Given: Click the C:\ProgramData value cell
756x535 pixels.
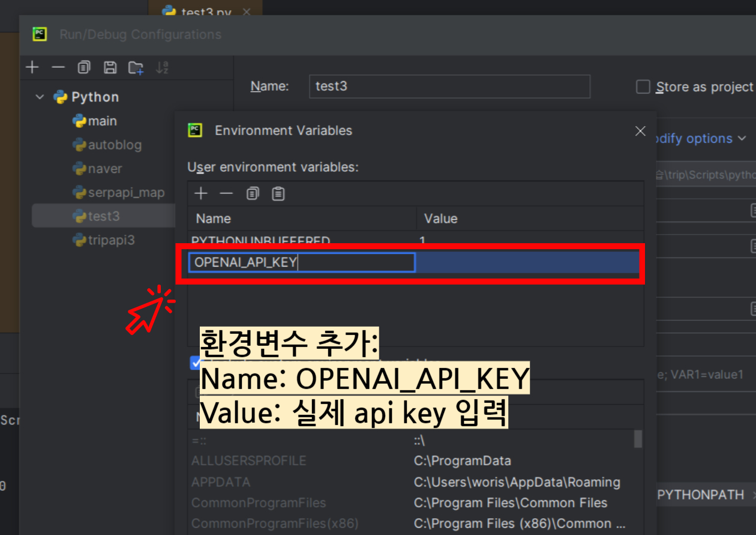Looking at the screenshot, I should click(x=463, y=461).
